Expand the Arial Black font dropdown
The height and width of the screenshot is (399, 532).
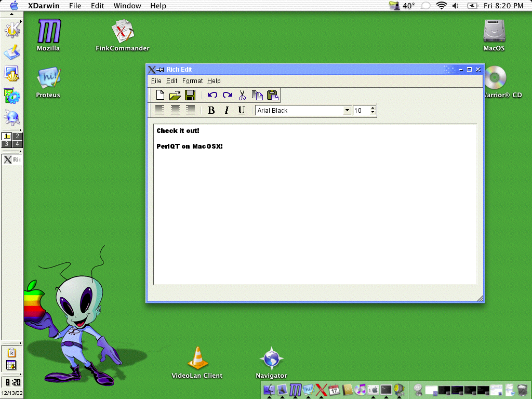pos(347,110)
